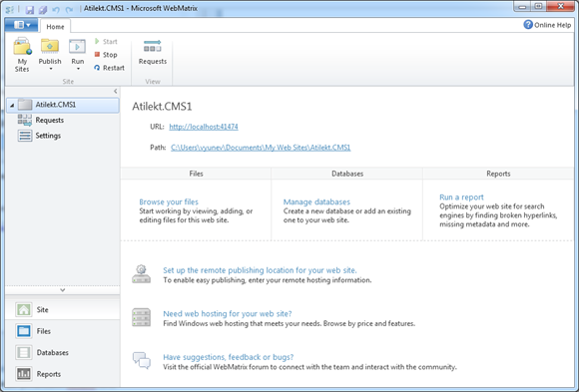
Task: Click Save All icon in title bar
Action: (x=43, y=9)
